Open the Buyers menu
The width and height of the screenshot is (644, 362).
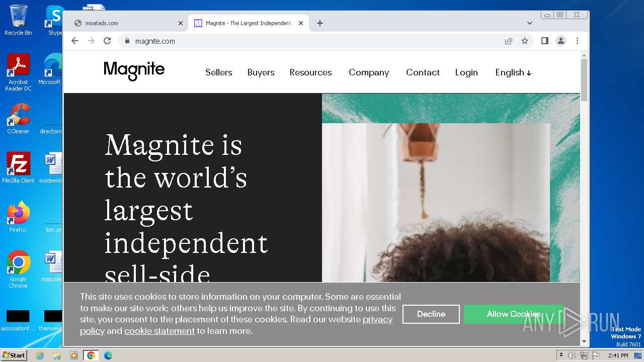click(x=261, y=72)
